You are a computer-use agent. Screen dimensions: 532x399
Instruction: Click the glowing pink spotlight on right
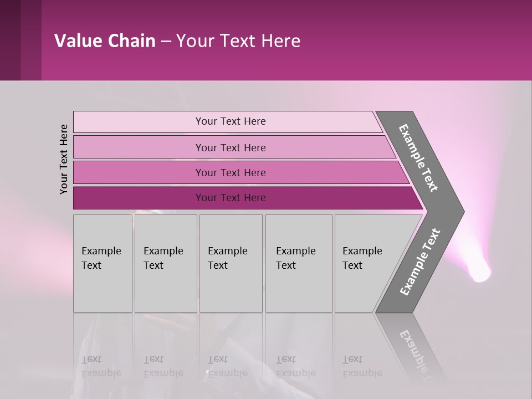click(x=480, y=271)
